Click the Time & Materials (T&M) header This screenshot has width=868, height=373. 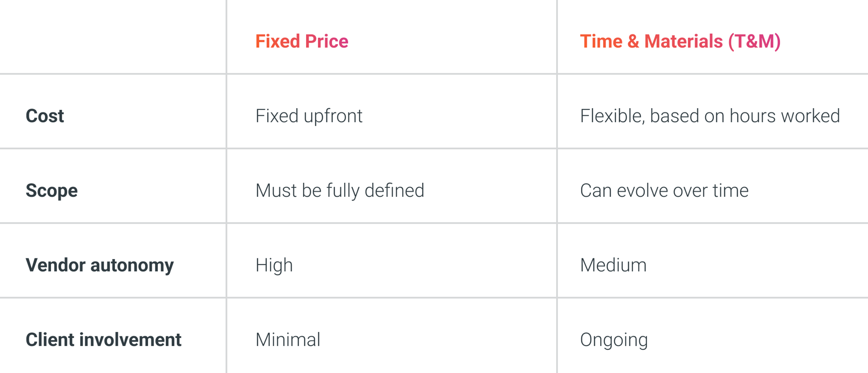pos(680,42)
